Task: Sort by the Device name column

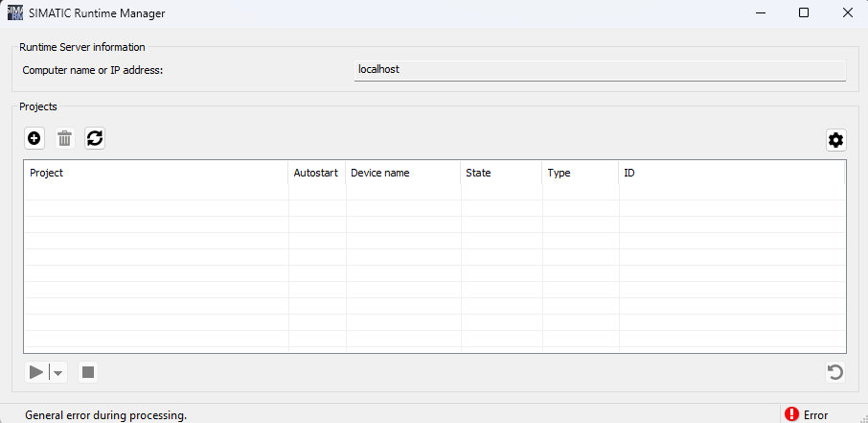Action: click(x=402, y=174)
